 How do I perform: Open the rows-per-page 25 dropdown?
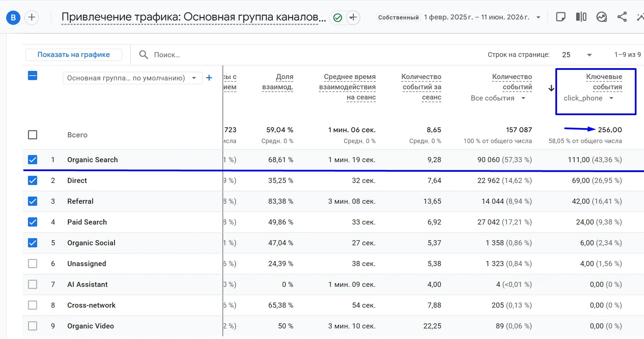pos(577,55)
